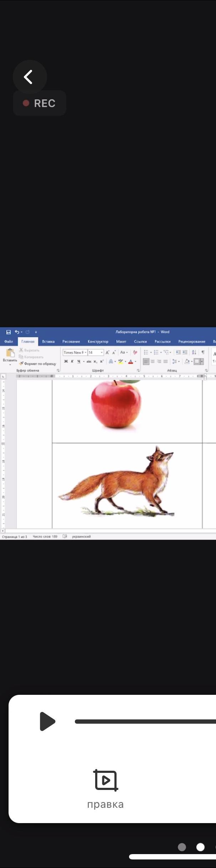This screenshot has width=216, height=868.
Task: Click the sort A-Z icon
Action: pyautogui.click(x=194, y=352)
